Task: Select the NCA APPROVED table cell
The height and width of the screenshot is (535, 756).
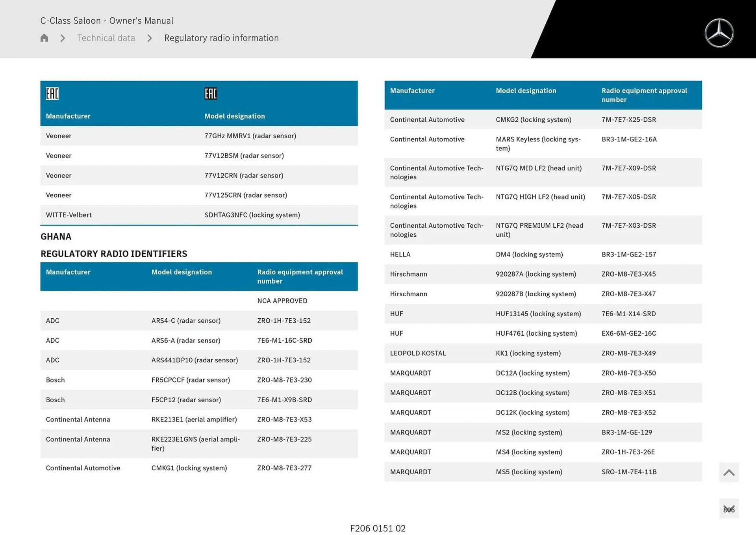Action: (x=282, y=301)
